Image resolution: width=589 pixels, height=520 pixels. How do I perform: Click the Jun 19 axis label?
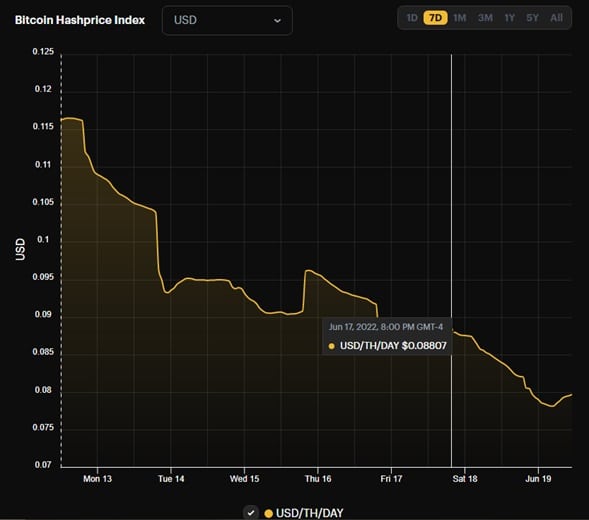(538, 479)
